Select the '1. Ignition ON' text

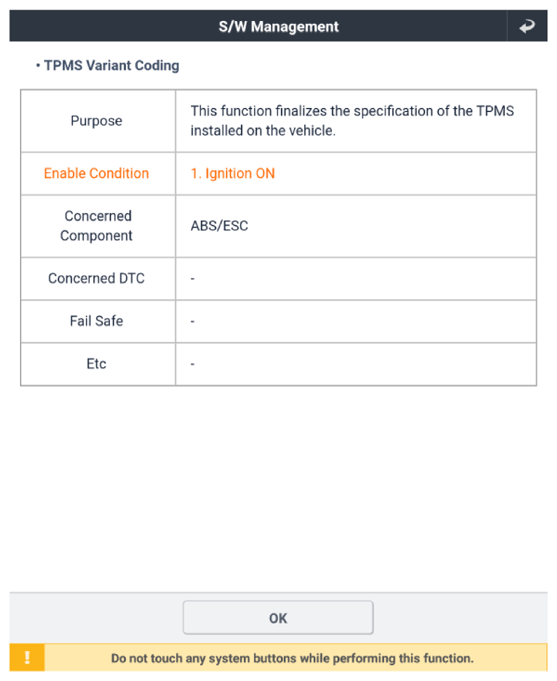pyautogui.click(x=233, y=173)
